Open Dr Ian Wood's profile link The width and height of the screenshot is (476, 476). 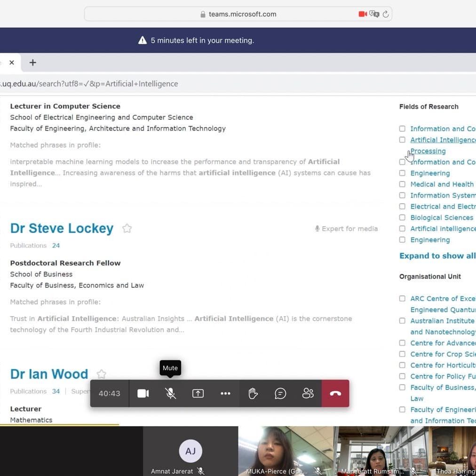click(49, 374)
